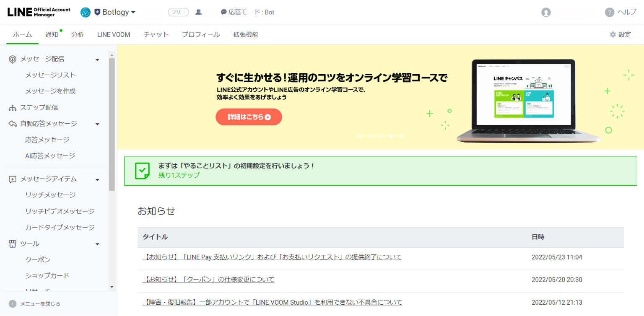Click the 応答モード : Bot indicator
Screen dimensions: 644x316
[247, 12]
